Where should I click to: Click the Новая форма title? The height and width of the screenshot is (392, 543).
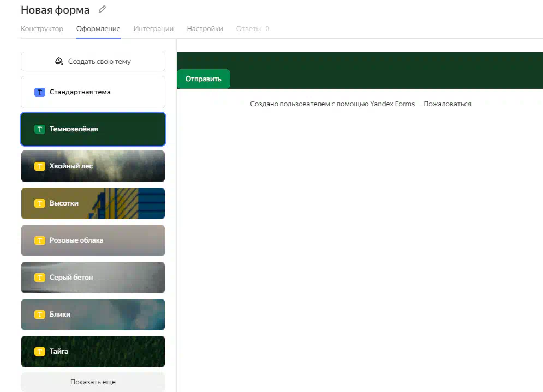pos(55,10)
